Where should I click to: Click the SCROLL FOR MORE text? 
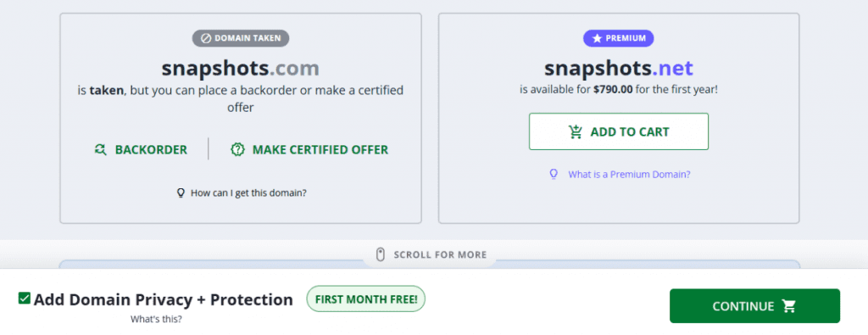tap(440, 255)
